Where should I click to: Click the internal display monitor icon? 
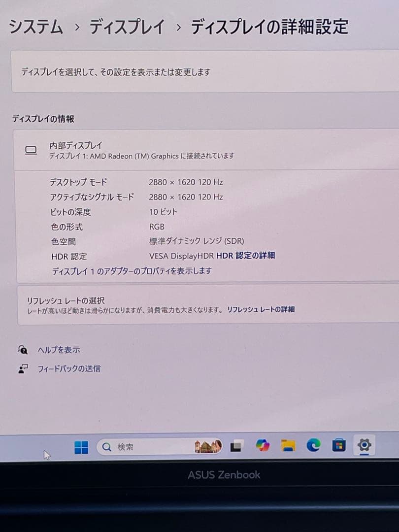(x=30, y=149)
